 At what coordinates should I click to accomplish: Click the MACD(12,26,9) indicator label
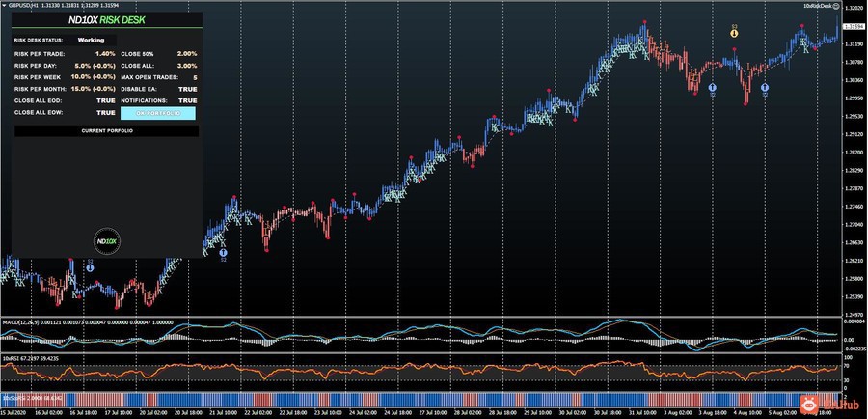tap(20, 322)
